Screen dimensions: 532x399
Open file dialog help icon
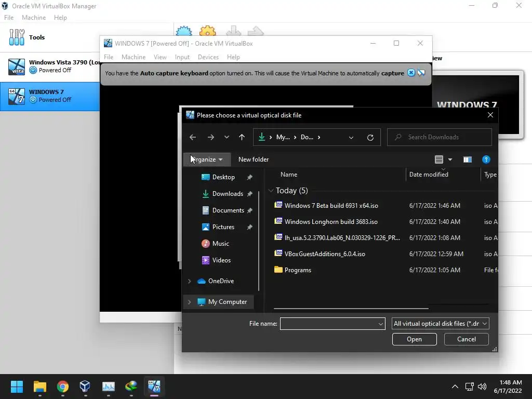click(x=486, y=159)
